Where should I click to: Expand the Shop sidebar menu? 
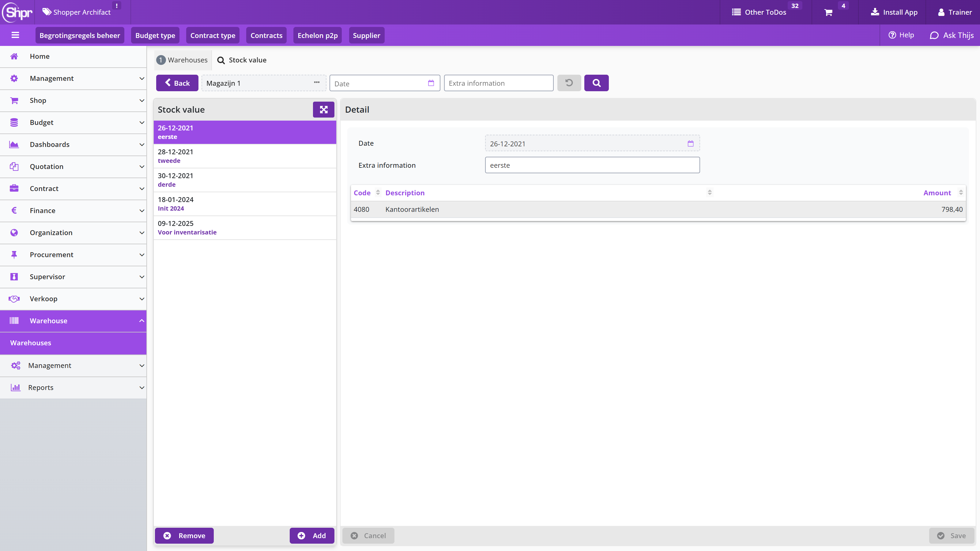[73, 100]
